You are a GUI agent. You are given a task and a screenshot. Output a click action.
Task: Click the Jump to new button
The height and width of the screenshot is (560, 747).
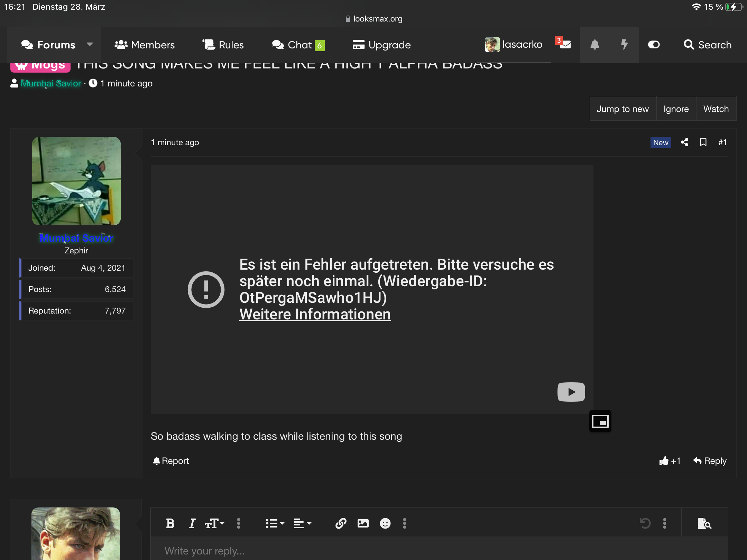[622, 109]
